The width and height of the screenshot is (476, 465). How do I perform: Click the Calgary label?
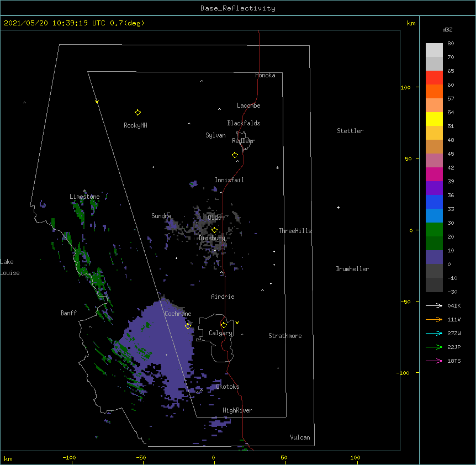pos(221,333)
